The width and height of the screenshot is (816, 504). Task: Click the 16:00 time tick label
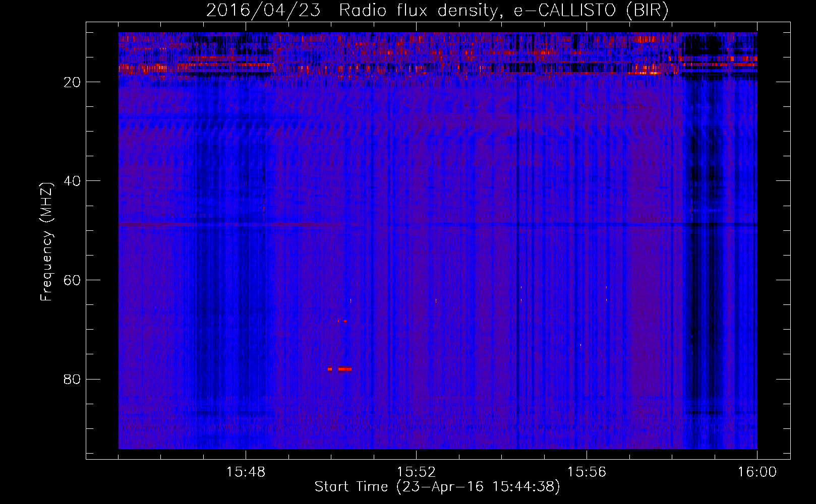tap(757, 472)
